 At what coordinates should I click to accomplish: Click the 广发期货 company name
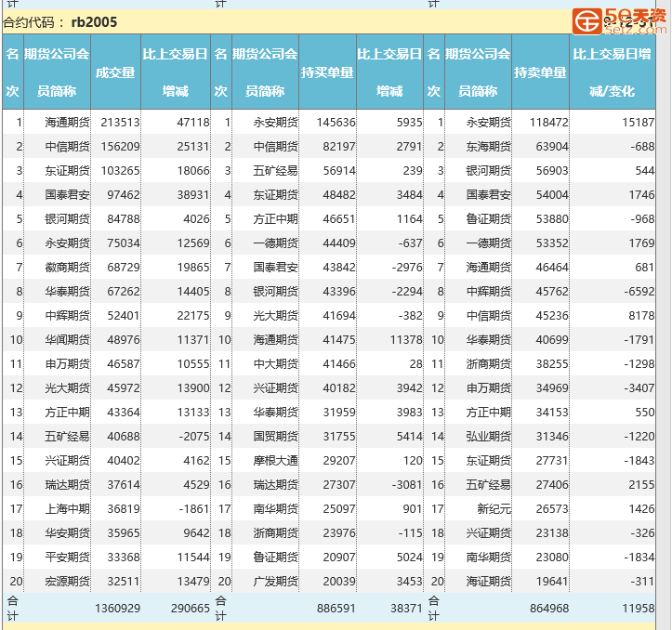(x=275, y=581)
